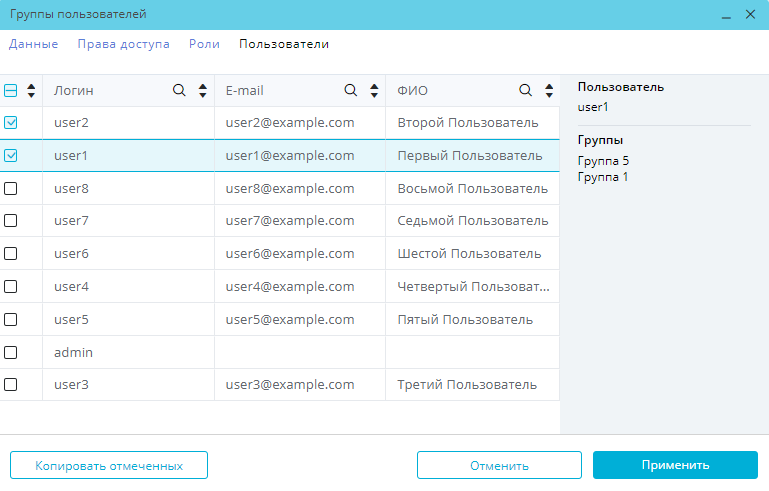Sort the table by E-mail column arrows

[x=374, y=90]
